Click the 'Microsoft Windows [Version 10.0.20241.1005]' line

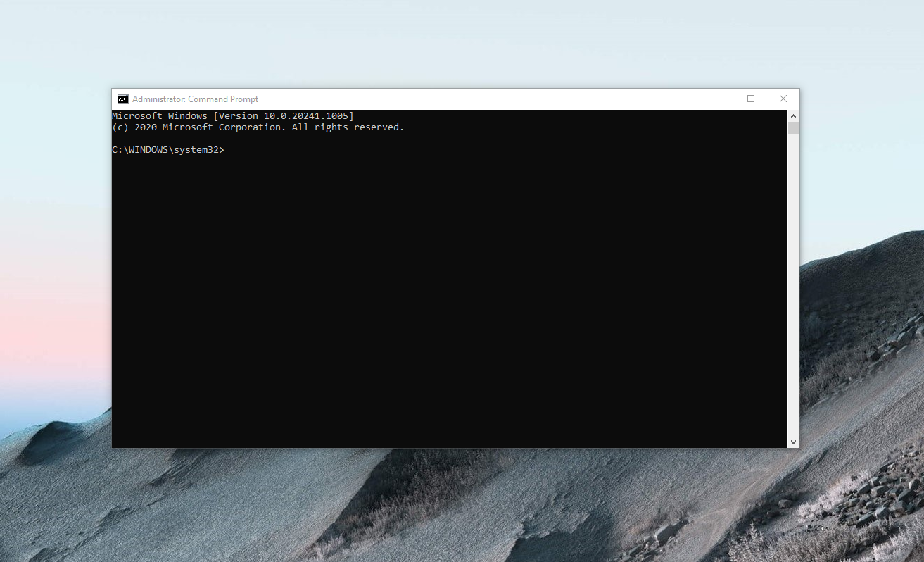(233, 115)
